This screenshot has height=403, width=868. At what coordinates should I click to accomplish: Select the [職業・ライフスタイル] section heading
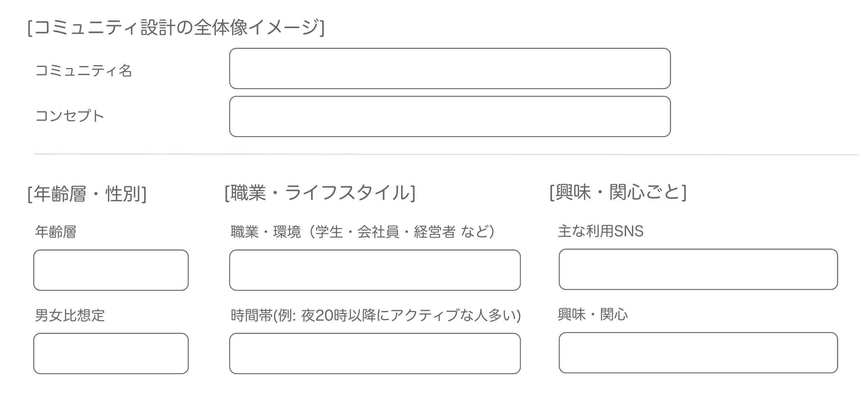click(320, 193)
